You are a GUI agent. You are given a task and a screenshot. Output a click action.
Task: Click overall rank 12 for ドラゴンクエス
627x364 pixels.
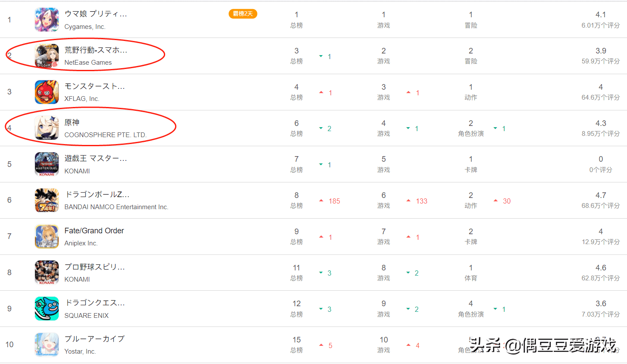(297, 304)
